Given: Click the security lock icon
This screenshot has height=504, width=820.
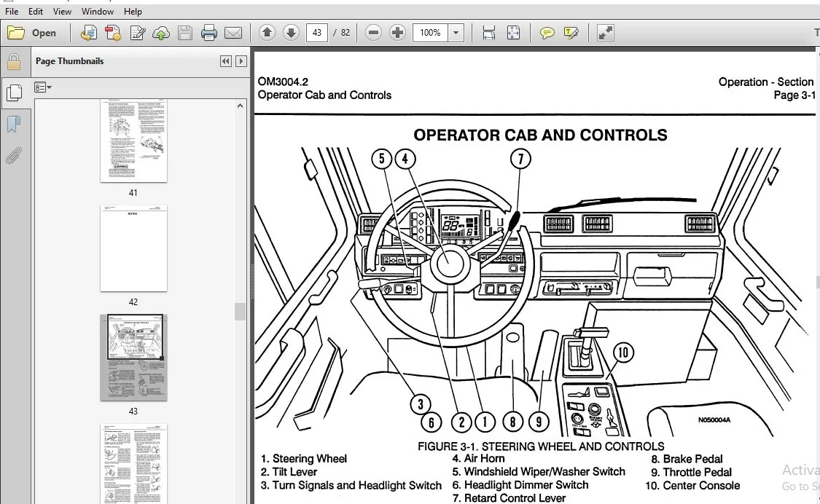Looking at the screenshot, I should [x=14, y=62].
